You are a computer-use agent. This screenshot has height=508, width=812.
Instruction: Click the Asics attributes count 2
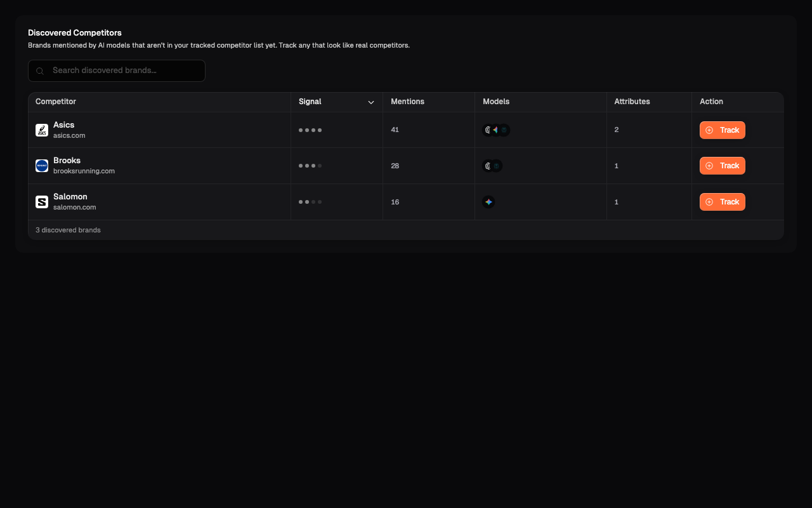[617, 130]
